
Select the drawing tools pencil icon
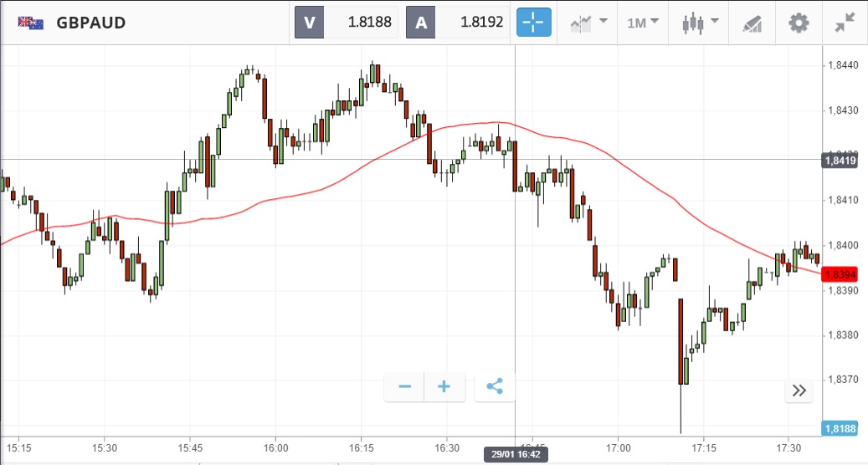click(752, 23)
